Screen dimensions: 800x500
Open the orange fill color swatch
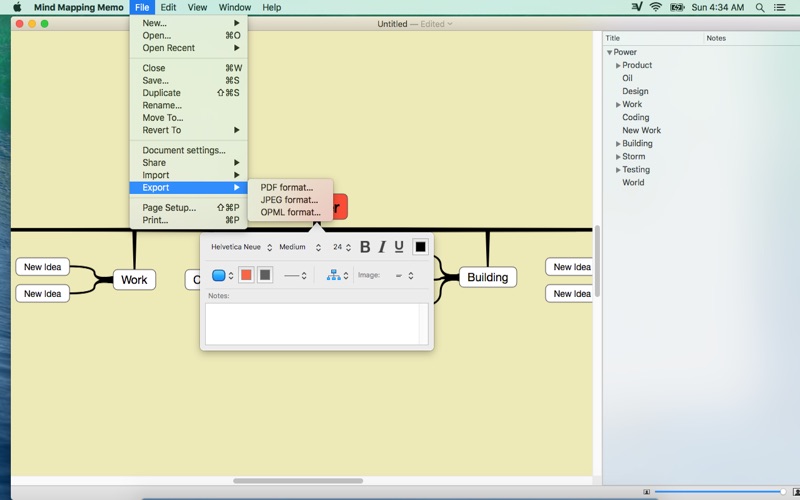coord(246,275)
